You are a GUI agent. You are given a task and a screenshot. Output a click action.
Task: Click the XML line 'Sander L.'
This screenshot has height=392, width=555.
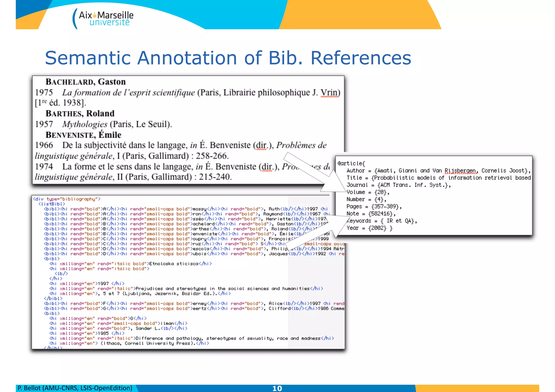click(x=118, y=328)
